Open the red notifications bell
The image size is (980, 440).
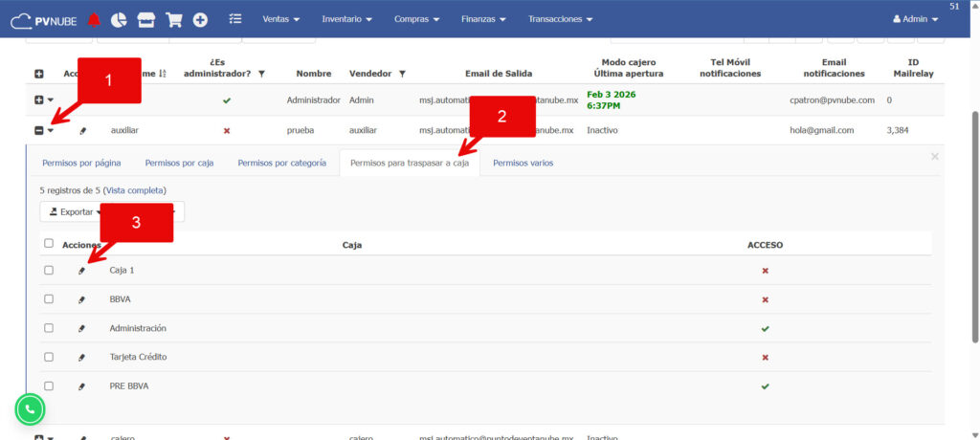pos(93,19)
